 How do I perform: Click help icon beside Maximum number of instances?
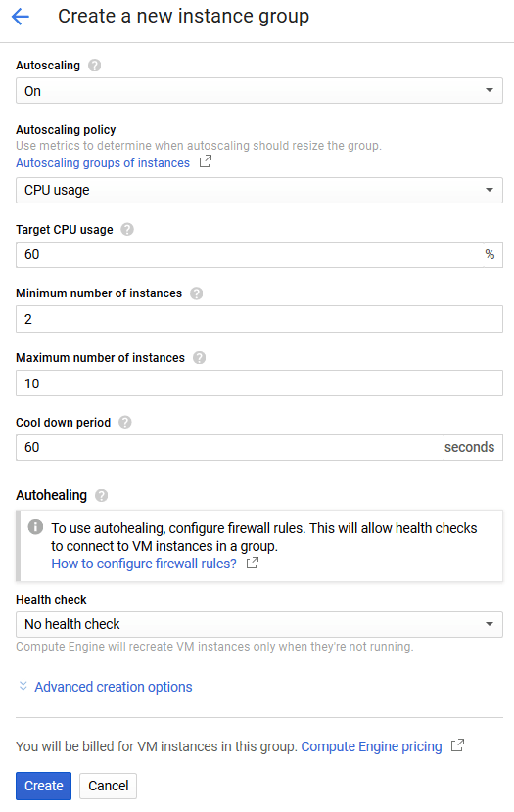coord(199,358)
